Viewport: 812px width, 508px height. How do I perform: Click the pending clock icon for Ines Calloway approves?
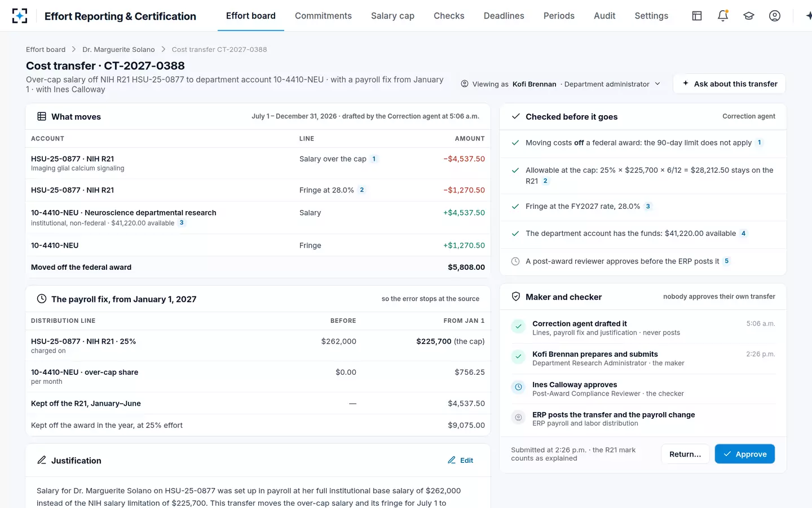(518, 387)
